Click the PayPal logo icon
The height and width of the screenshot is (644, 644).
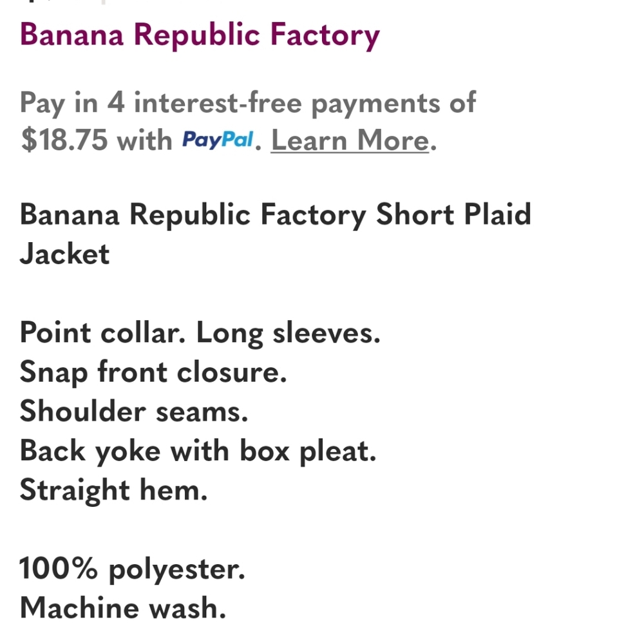(x=218, y=139)
